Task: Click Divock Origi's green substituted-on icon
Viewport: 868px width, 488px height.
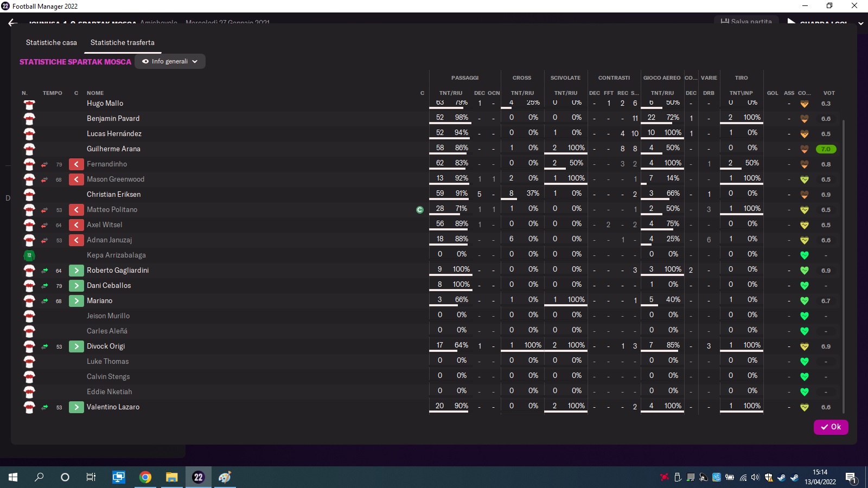Action: click(x=76, y=346)
